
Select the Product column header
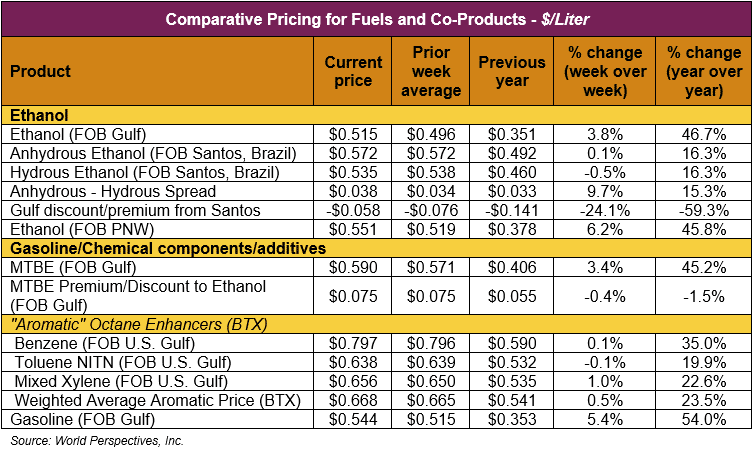(x=41, y=71)
